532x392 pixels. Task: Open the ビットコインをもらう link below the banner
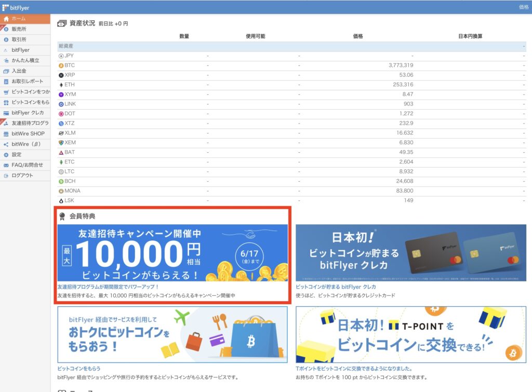tap(79, 369)
